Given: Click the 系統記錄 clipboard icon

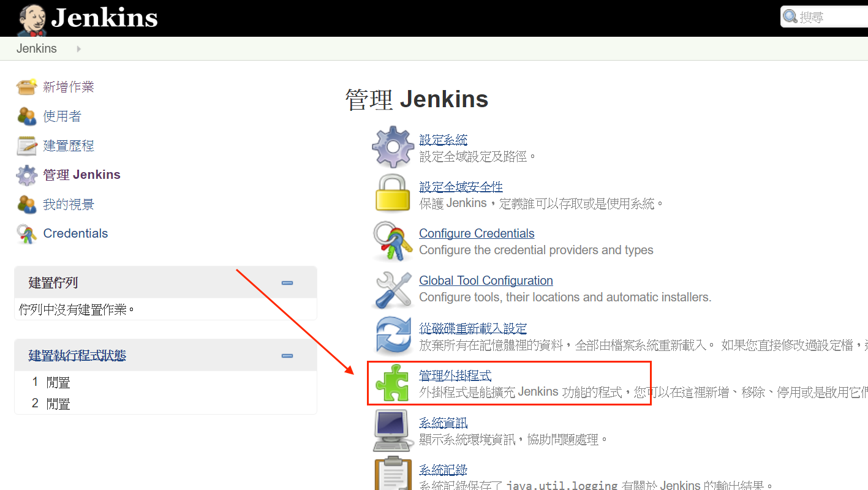Looking at the screenshot, I should coord(392,473).
